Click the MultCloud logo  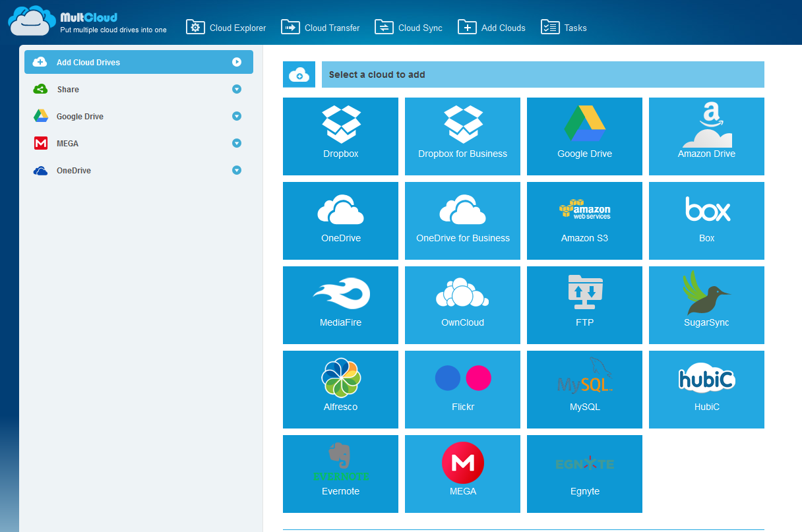87,20
